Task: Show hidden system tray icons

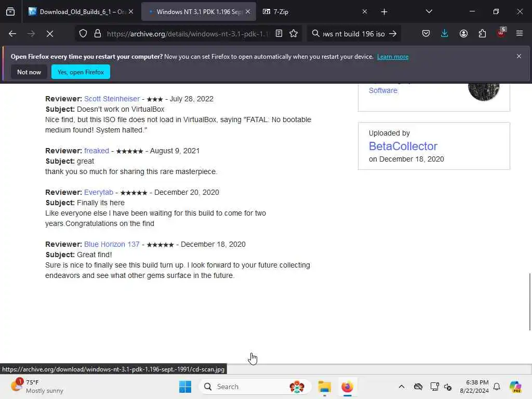Action: click(x=402, y=387)
